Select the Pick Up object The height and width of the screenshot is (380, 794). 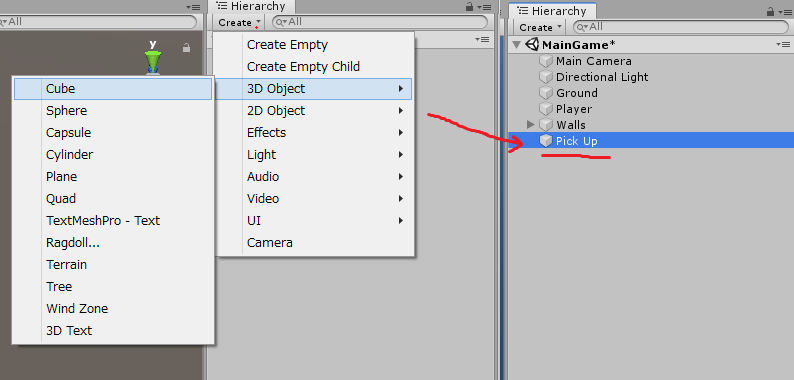[x=651, y=141]
